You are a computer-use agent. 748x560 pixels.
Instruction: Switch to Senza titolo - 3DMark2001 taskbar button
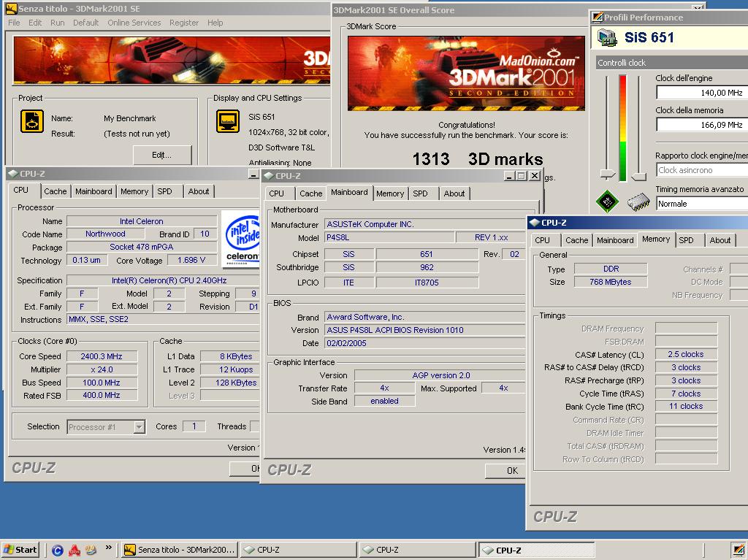click(179, 550)
